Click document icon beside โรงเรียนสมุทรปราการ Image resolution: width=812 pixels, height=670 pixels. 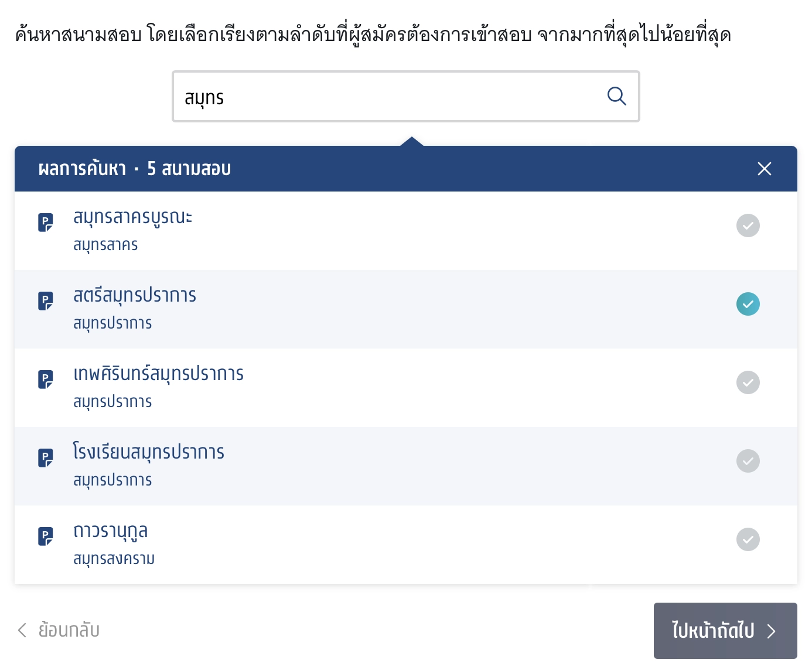click(x=46, y=458)
